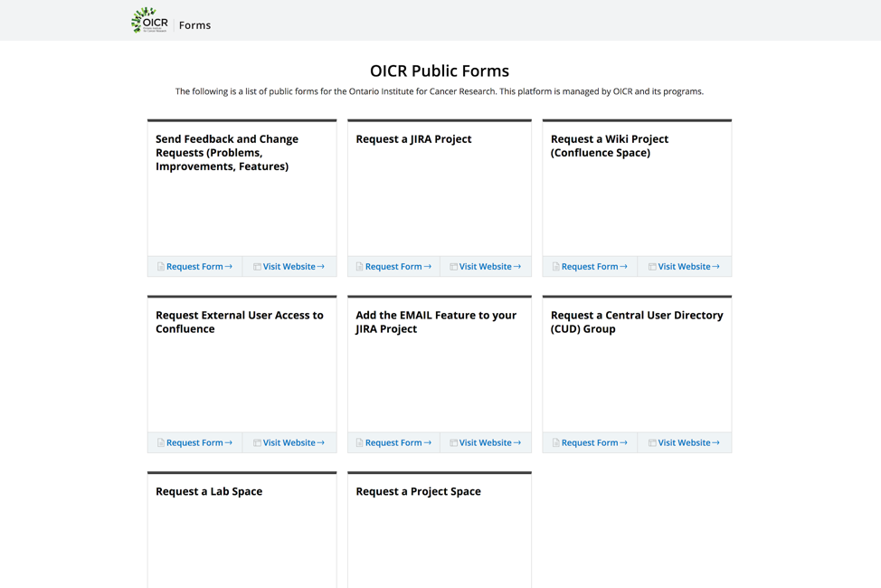Click website icon in Wiki Project card

[652, 267]
